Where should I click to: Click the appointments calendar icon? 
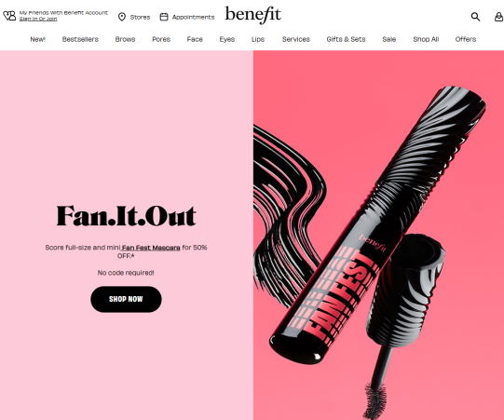pyautogui.click(x=164, y=17)
